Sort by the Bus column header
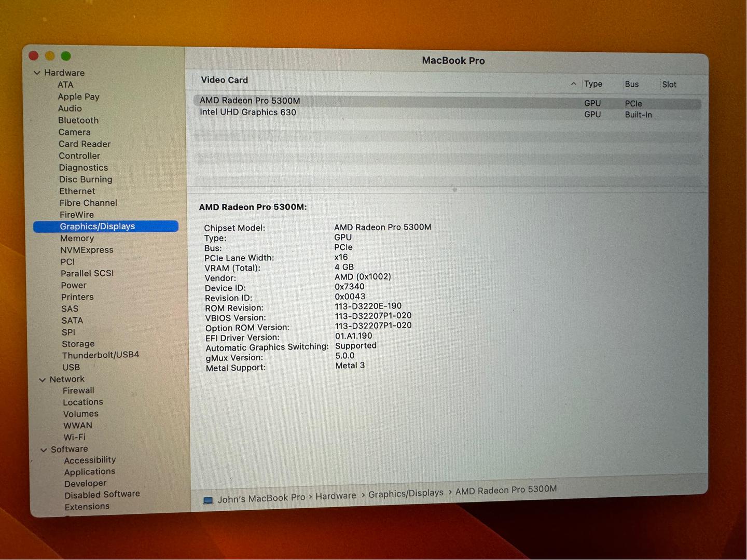 tap(632, 84)
